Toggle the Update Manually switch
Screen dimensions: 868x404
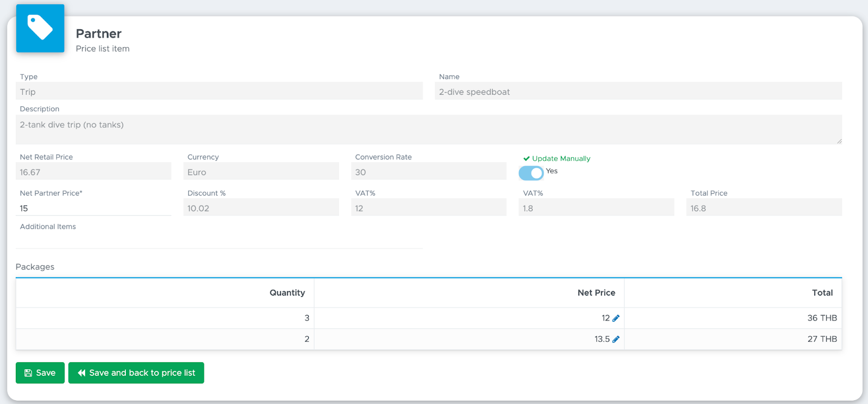coord(531,173)
